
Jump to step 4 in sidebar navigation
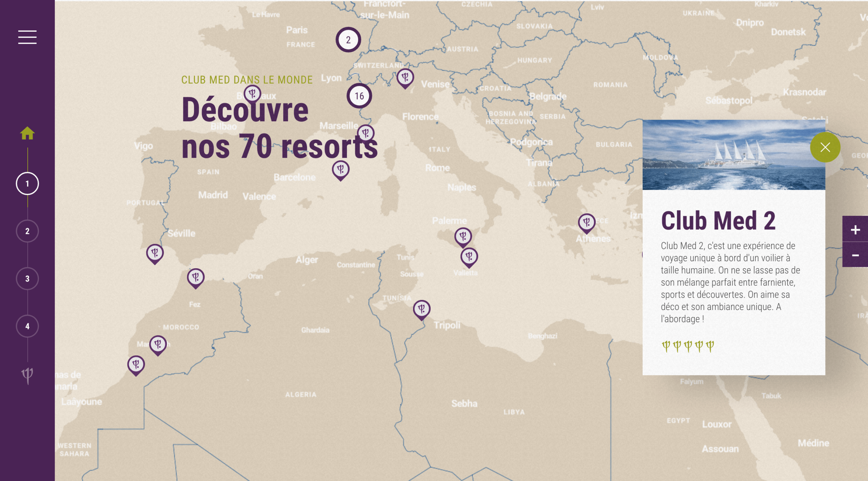tap(27, 326)
